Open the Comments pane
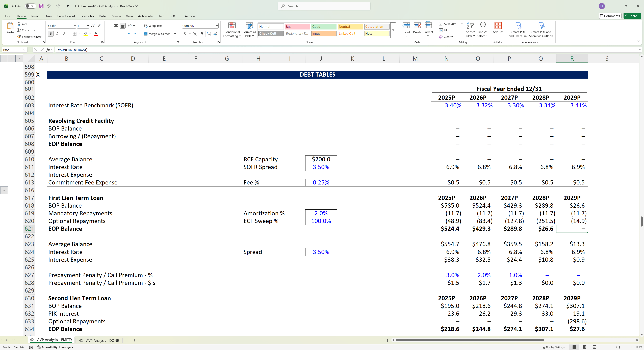The image size is (644, 350). coord(610,16)
